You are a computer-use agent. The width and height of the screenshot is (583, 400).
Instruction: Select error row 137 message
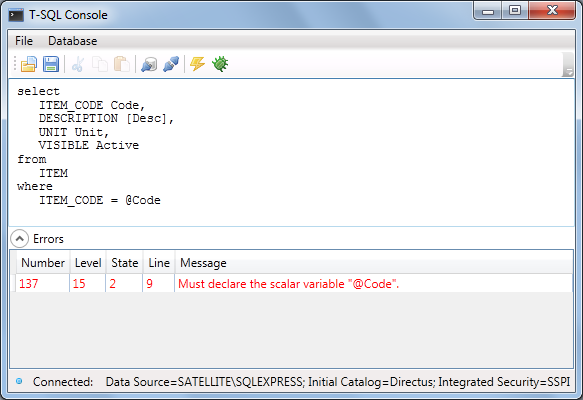[289, 284]
